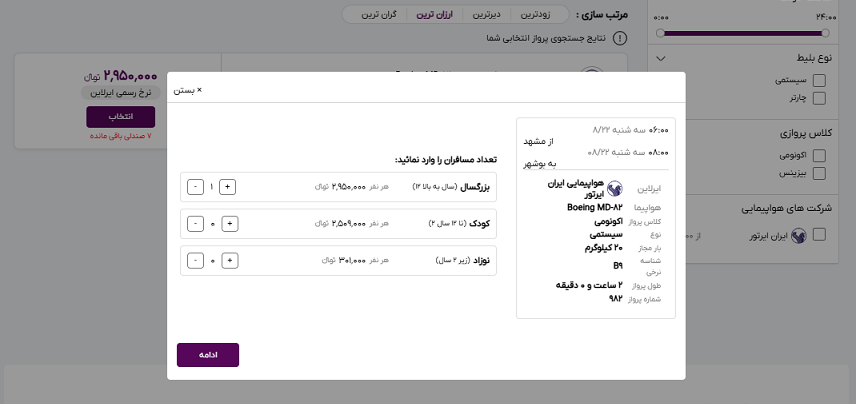Image resolution: width=856 pixels, height=404 pixels.
Task: Click the Boeing MD-82 aircraft text
Action: click(595, 207)
